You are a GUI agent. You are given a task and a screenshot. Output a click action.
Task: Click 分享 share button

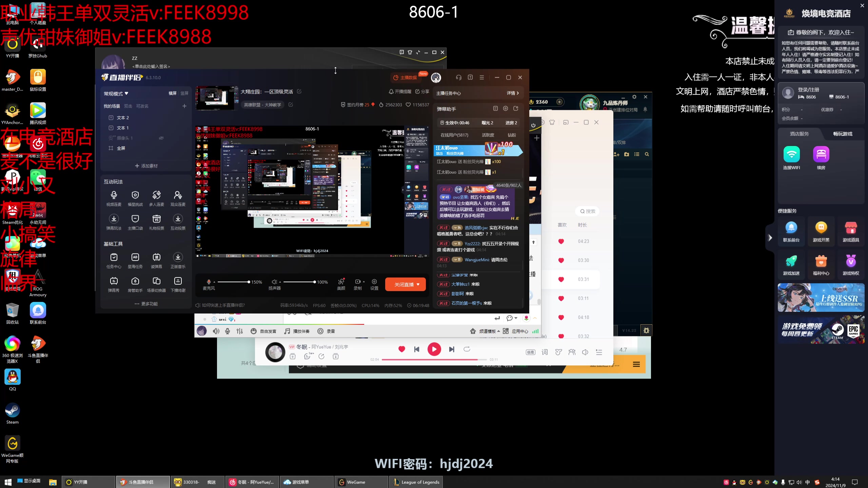[422, 91]
